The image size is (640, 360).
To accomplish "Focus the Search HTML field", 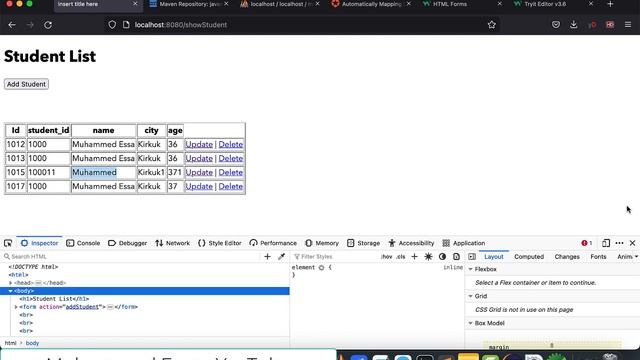I will coord(131,257).
